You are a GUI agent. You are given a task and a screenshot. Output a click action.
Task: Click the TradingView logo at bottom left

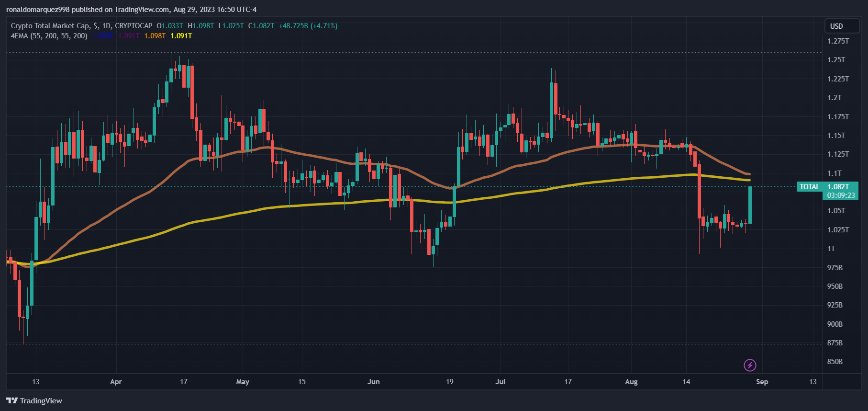coord(34,401)
